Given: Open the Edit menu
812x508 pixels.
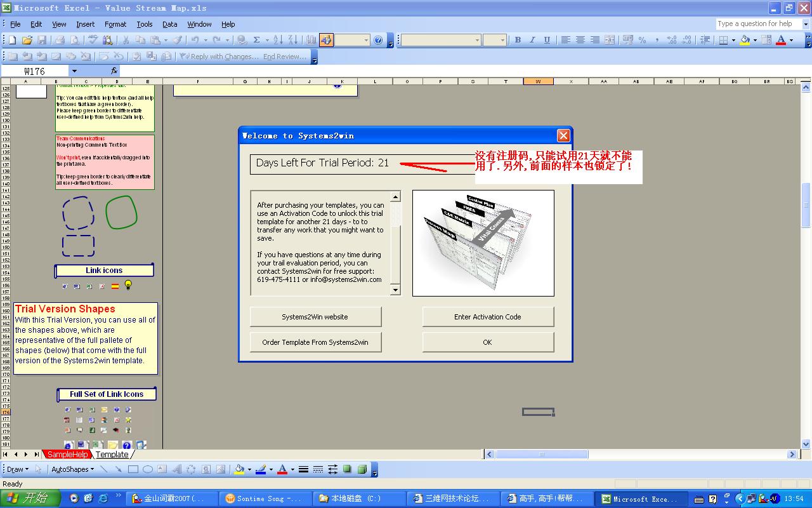Looking at the screenshot, I should pyautogui.click(x=36, y=24).
